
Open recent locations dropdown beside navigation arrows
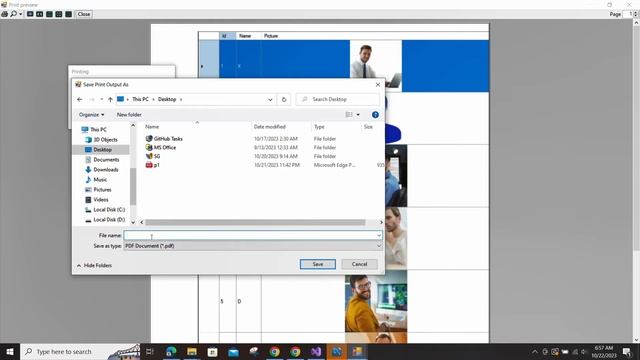pos(102,99)
